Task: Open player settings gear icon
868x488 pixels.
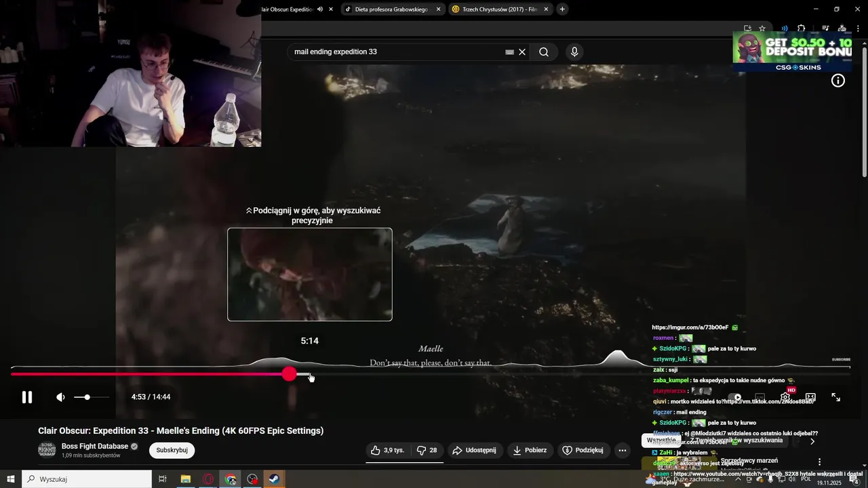Action: click(x=785, y=397)
